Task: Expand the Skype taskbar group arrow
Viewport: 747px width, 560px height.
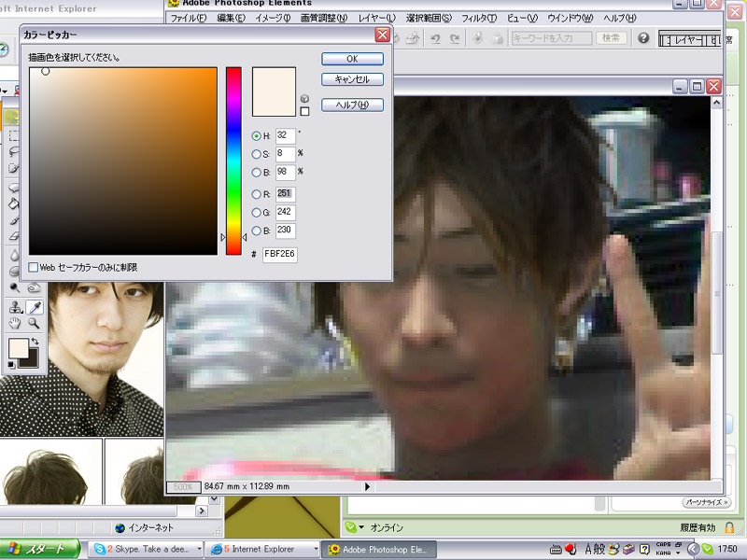Action: [199, 549]
